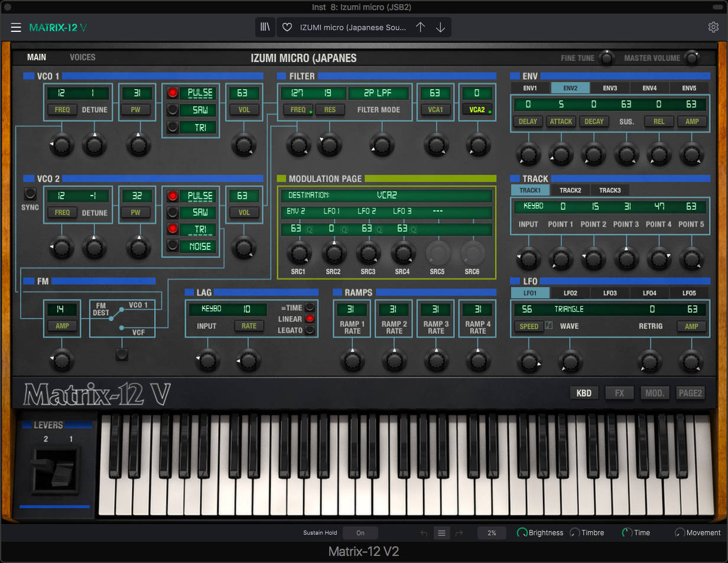Toggle VCO 1 Saw waveform LED
This screenshot has width=728, height=563.
(172, 109)
